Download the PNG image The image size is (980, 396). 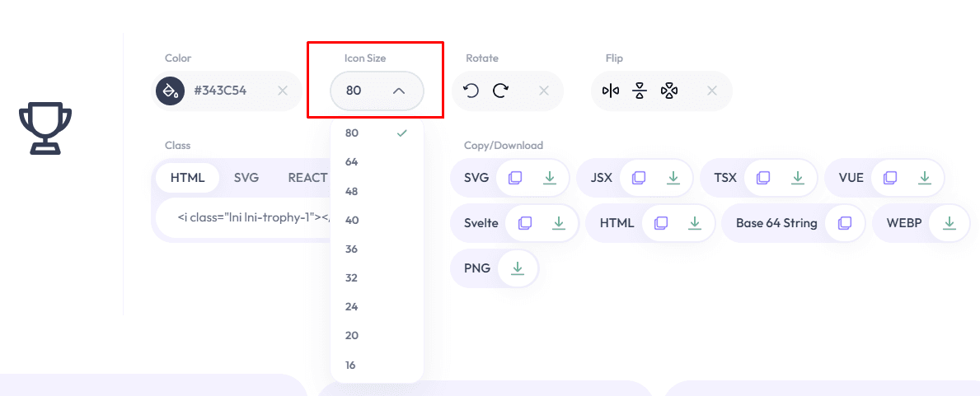(x=518, y=268)
